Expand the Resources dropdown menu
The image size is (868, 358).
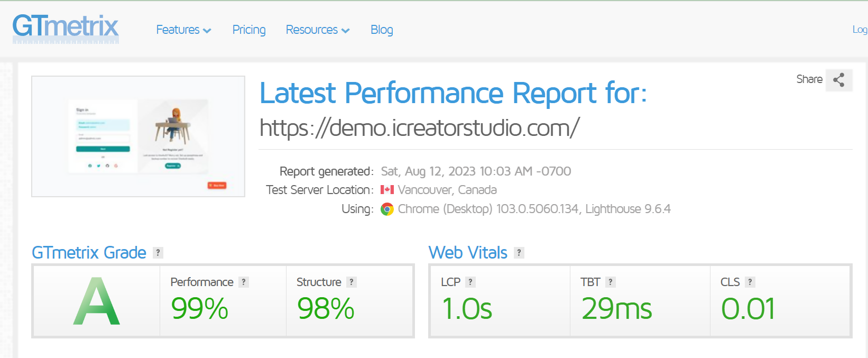pyautogui.click(x=317, y=30)
